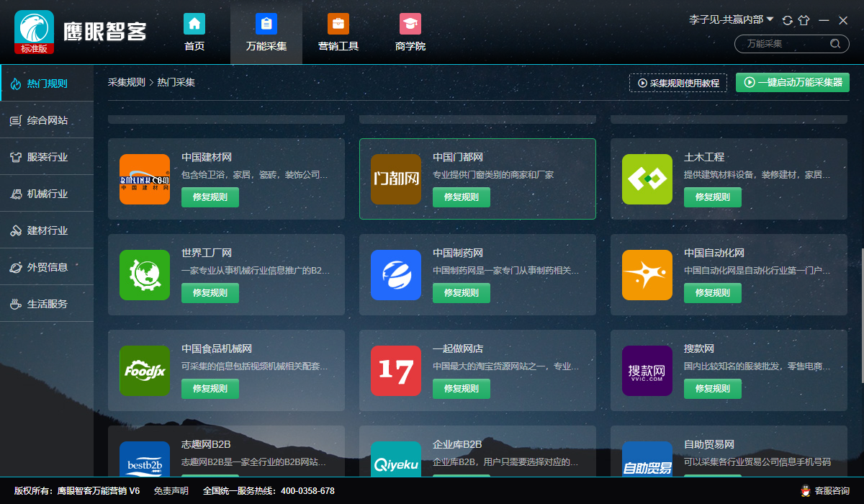Click the 志趣网B2B bestb2b icon

click(145, 459)
